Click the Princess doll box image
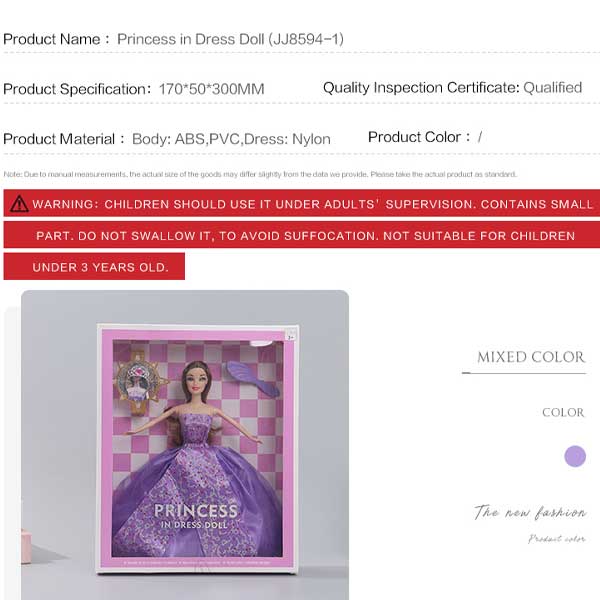This screenshot has height=600, width=600. pyautogui.click(x=197, y=449)
